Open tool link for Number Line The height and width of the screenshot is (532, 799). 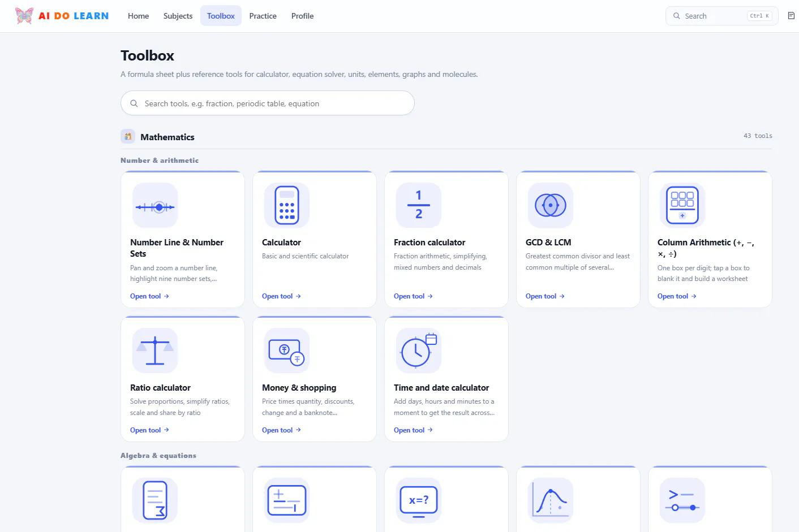[x=149, y=296]
